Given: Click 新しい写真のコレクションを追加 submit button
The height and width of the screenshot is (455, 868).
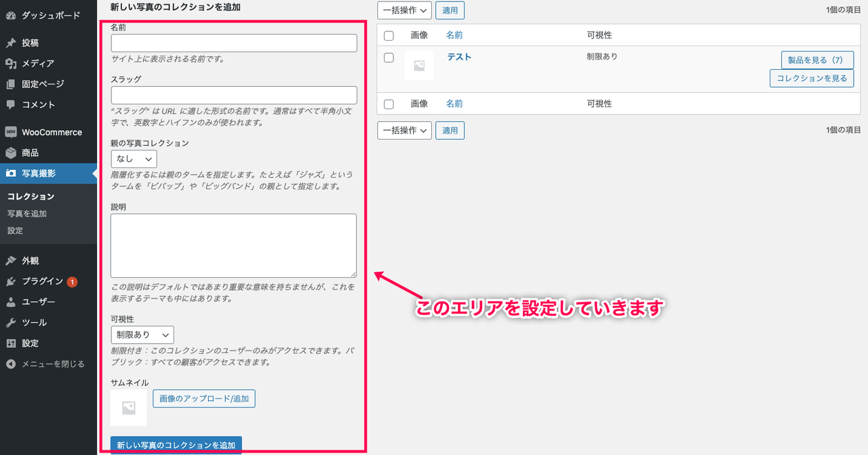Looking at the screenshot, I should tap(176, 446).
